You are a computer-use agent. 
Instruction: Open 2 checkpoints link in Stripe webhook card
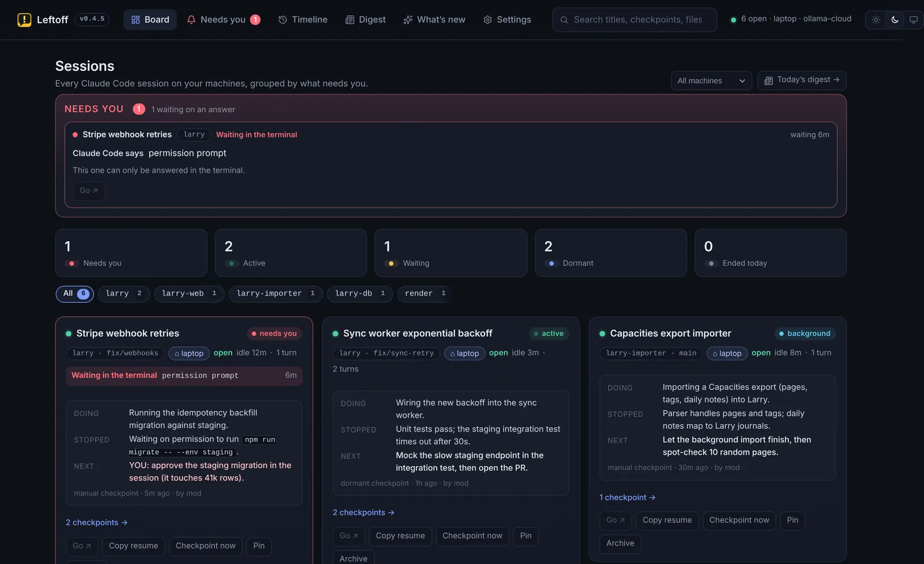coord(96,522)
